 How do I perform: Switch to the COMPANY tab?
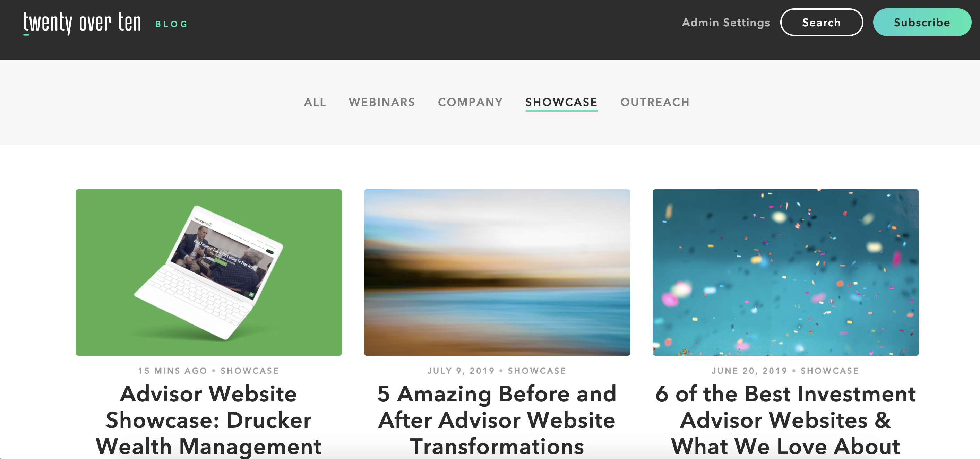(470, 102)
